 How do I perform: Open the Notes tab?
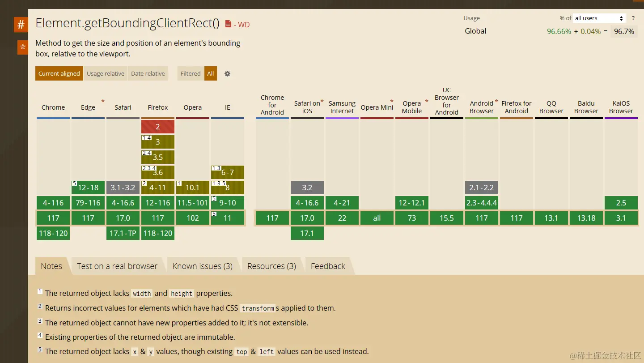coord(51,266)
